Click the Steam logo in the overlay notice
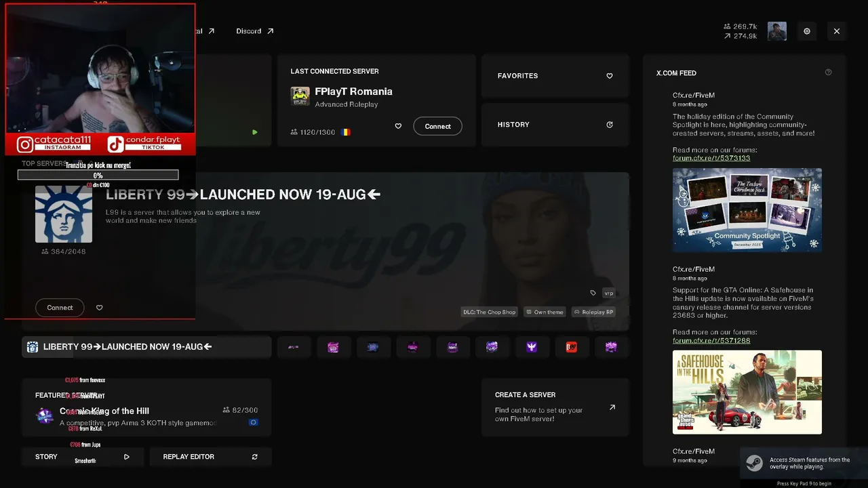The width and height of the screenshot is (868, 488). 754,463
